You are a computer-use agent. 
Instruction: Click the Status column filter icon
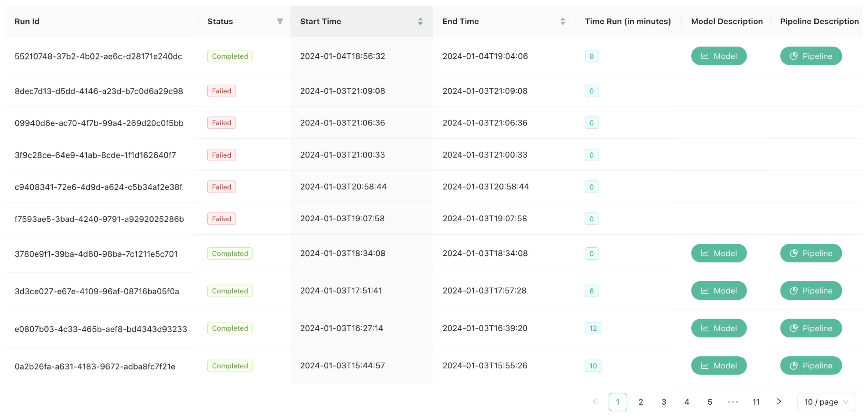pyautogui.click(x=280, y=21)
